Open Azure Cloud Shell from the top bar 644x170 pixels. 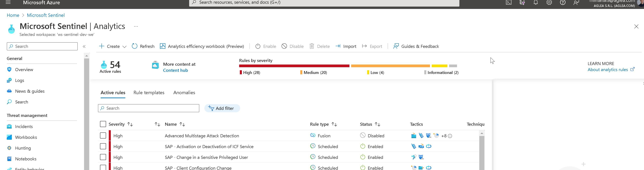[509, 3]
